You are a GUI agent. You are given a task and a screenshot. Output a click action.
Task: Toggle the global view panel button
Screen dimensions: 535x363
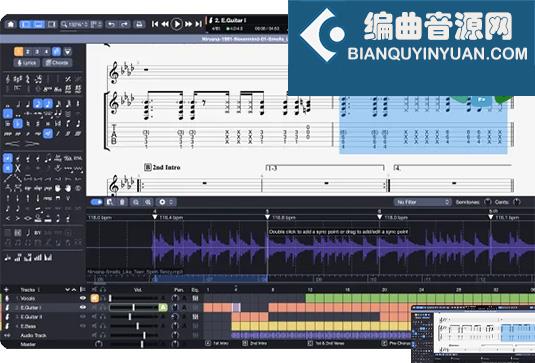[39, 24]
